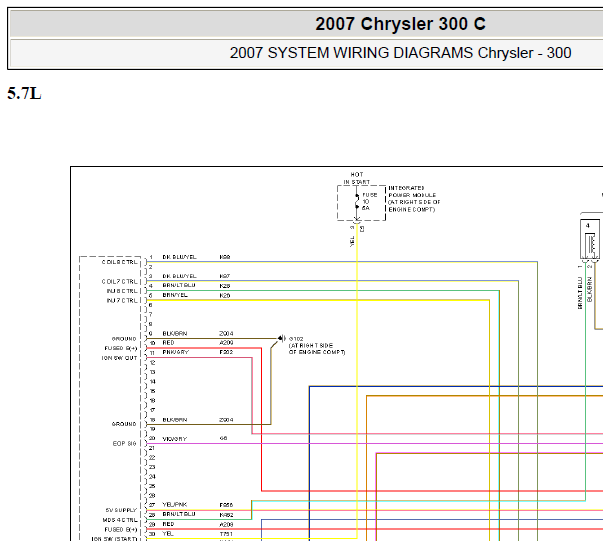Image resolution: width=603 pixels, height=541 pixels.
Task: Click the "BLK/BRN" wire color at pin 18
Action: click(x=175, y=420)
